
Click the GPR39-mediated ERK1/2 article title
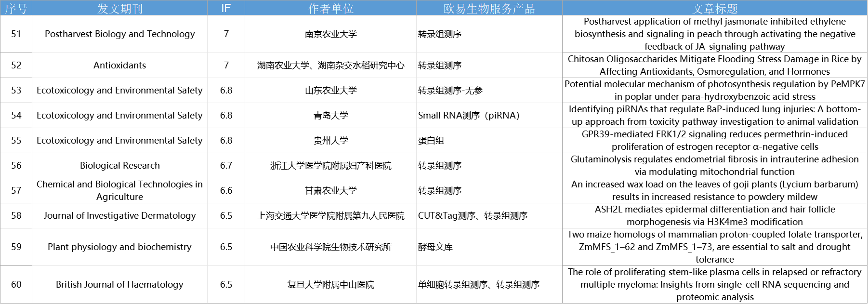(715, 141)
